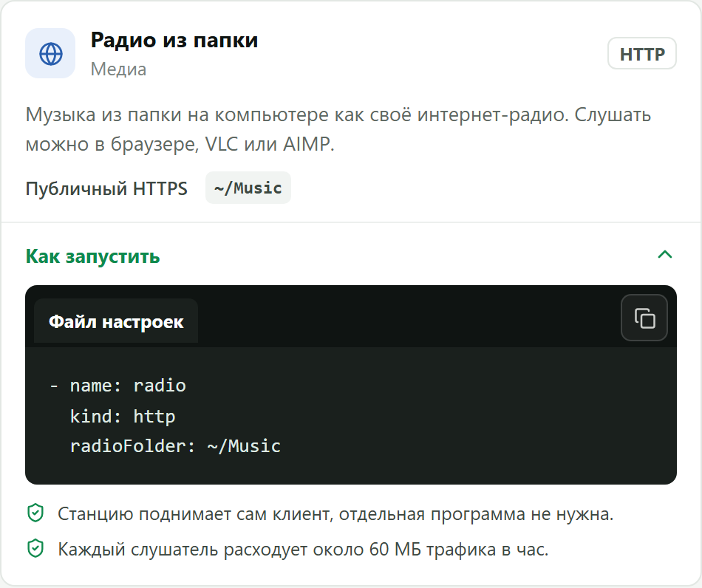
Task: Click shield icon beside Станцию поднимает сам клиент
Action: 35,513
